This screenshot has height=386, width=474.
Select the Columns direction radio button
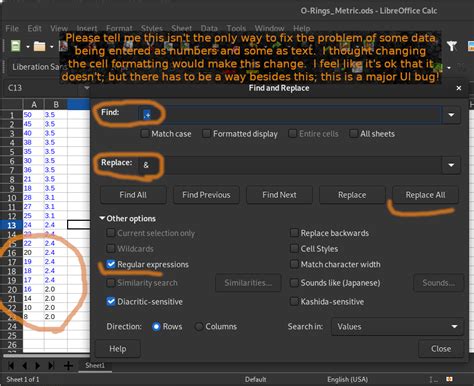point(199,326)
